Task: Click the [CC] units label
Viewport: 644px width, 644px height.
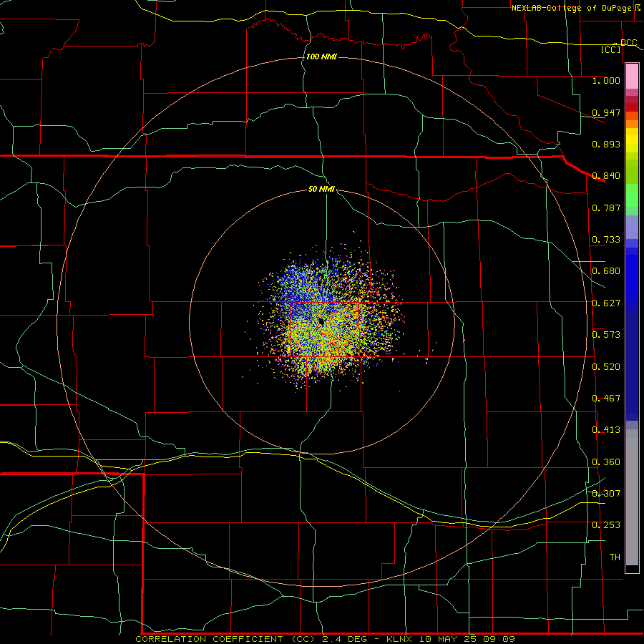Action: [x=611, y=49]
